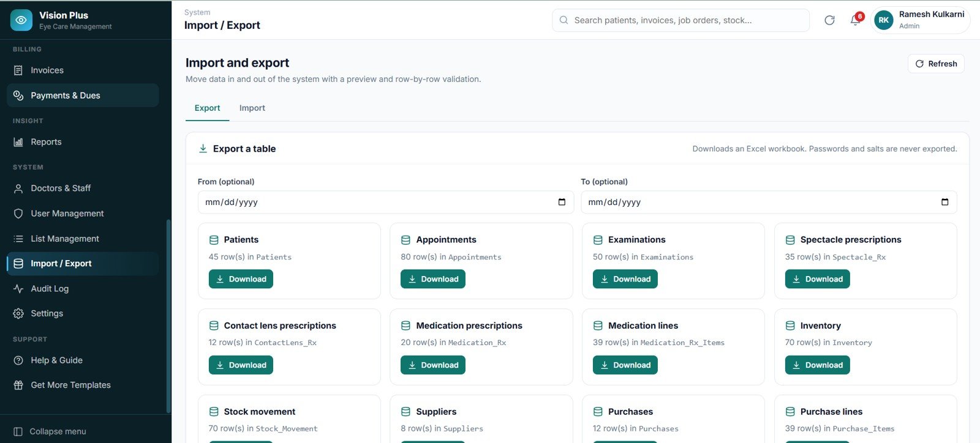Click the Examinations card database icon
Screen dimensions: 980x443
598,240
